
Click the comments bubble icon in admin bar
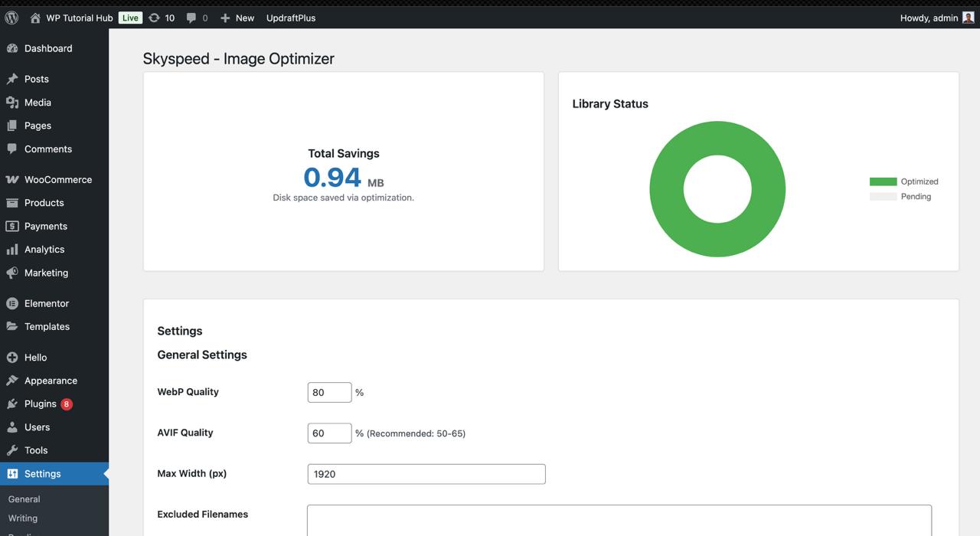click(x=191, y=17)
